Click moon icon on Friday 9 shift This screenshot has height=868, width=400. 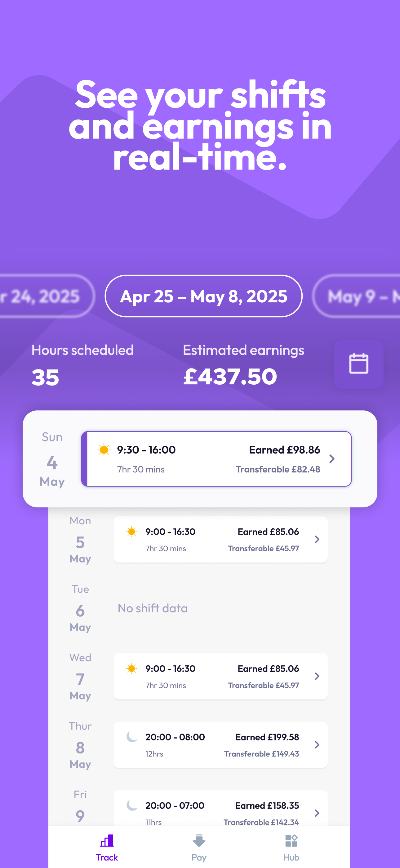pos(132,805)
